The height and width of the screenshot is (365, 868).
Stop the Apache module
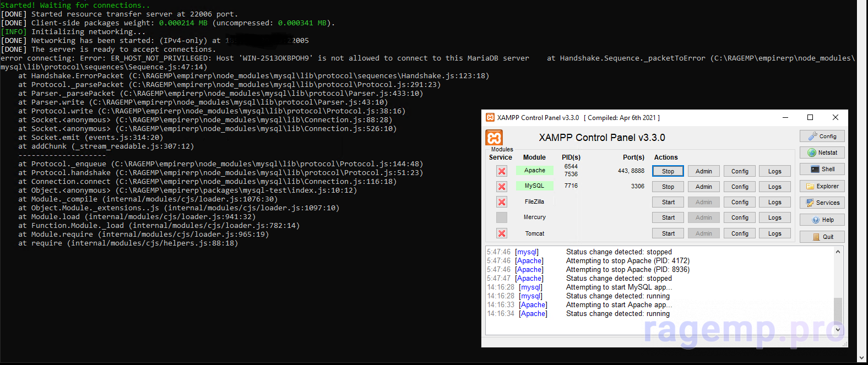(x=668, y=171)
